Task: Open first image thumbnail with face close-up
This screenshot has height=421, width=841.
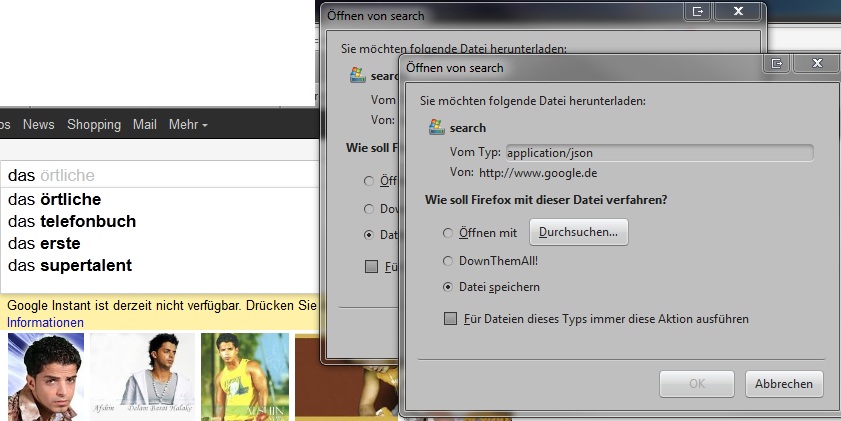Action: click(46, 377)
